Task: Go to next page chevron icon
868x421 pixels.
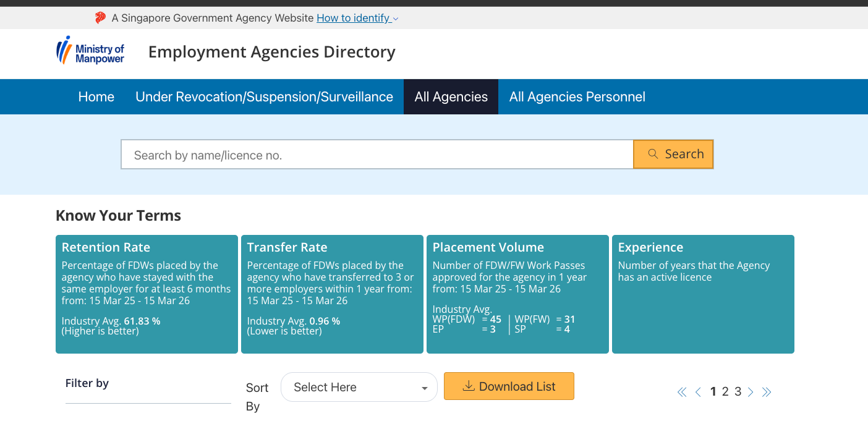Action: pyautogui.click(x=751, y=392)
